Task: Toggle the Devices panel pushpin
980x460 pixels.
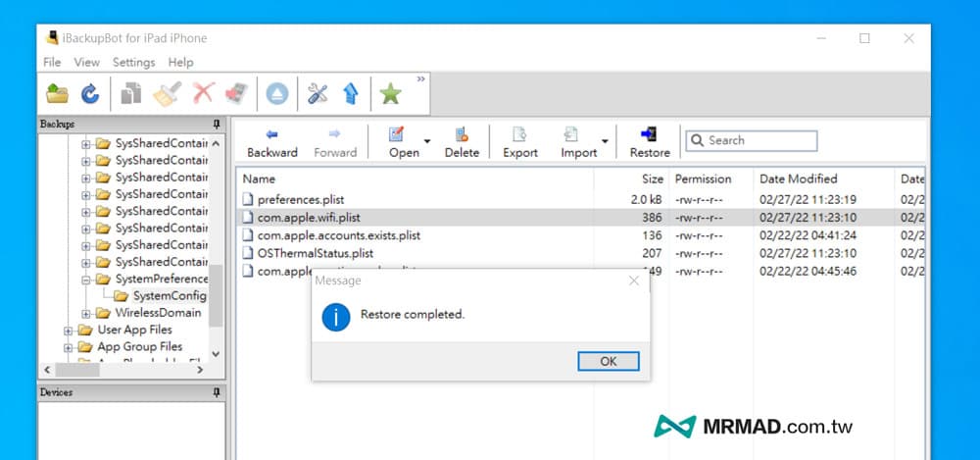Action: [217, 392]
